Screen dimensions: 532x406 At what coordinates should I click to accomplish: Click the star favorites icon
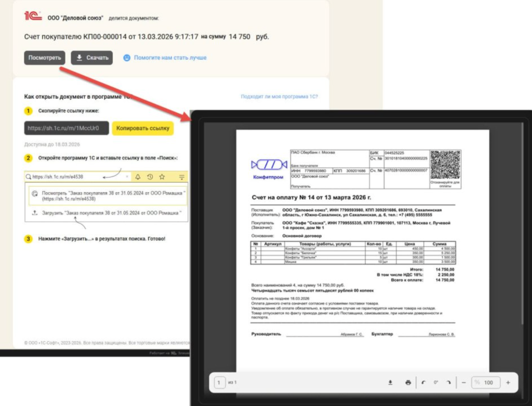[x=162, y=177]
